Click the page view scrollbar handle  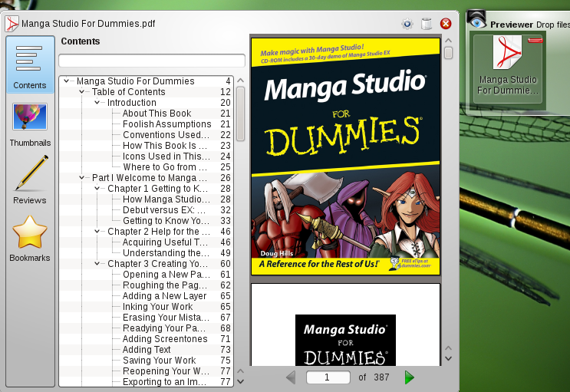click(x=449, y=53)
